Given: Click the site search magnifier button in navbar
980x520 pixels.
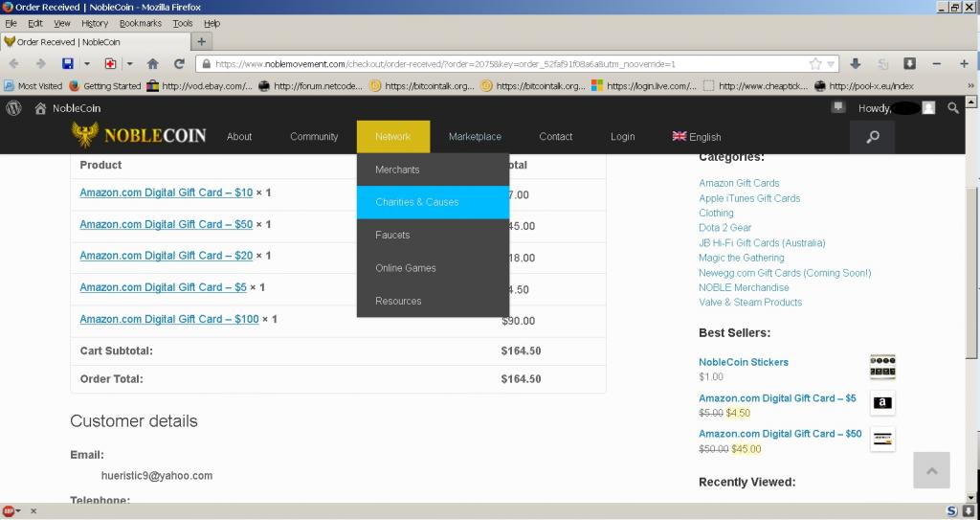Looking at the screenshot, I should pyautogui.click(x=872, y=137).
